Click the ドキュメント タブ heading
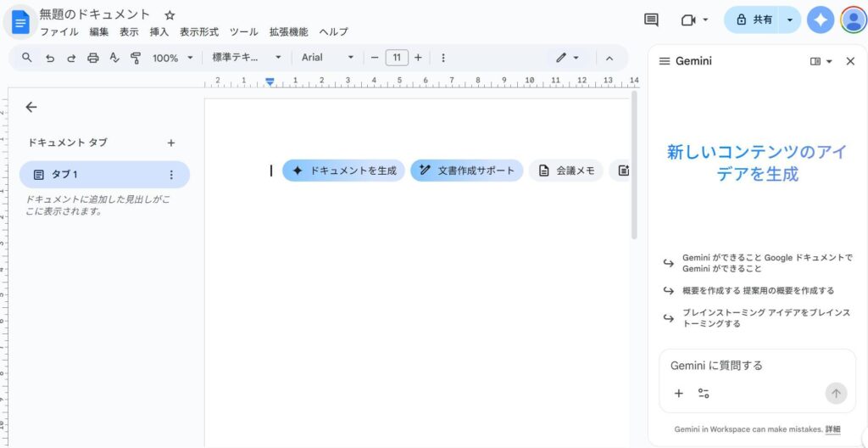Viewport: 868px width, 448px height. tap(68, 143)
